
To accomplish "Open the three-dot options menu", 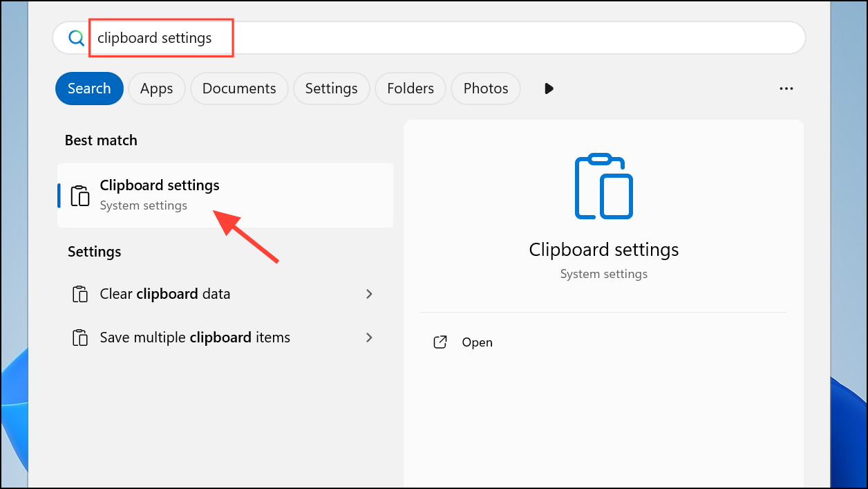I will (786, 89).
